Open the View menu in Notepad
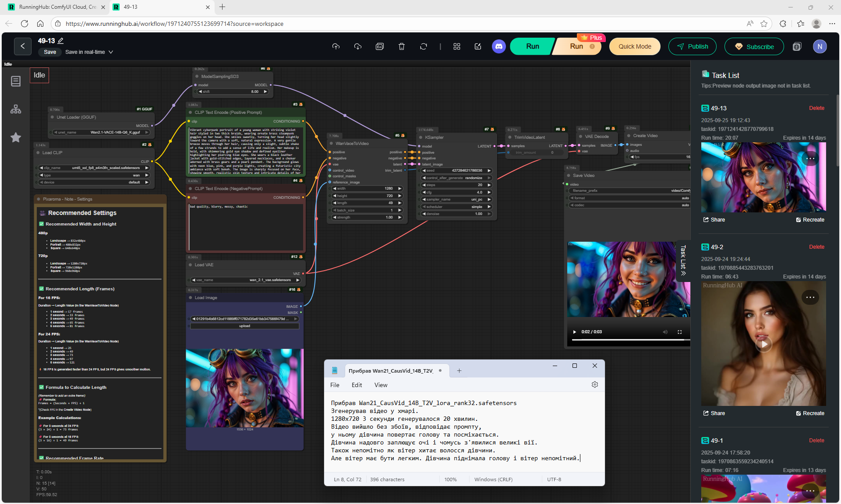841x504 pixels. pyautogui.click(x=381, y=385)
